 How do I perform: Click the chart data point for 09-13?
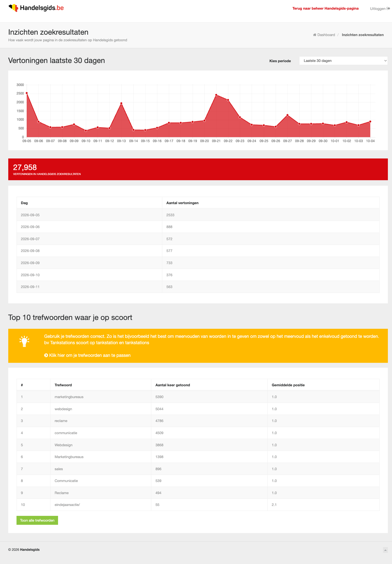[x=121, y=103]
